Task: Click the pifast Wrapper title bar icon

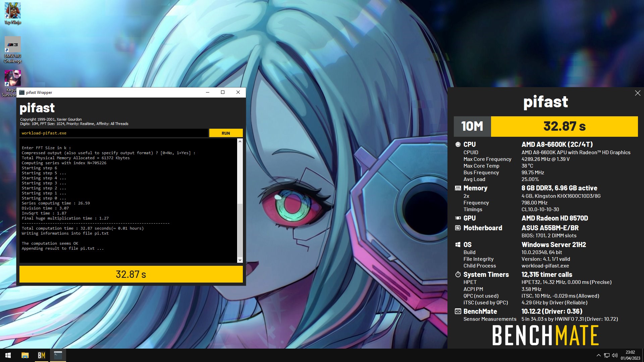Action: [x=22, y=93]
